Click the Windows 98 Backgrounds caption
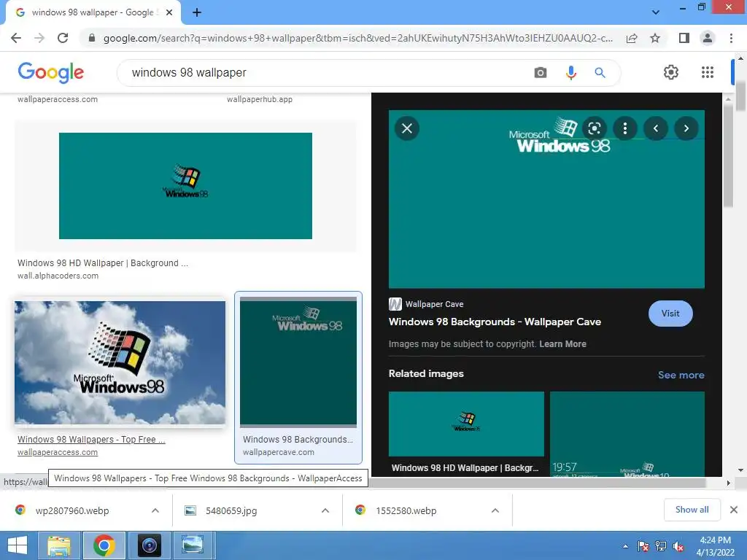The height and width of the screenshot is (560, 747). (x=298, y=440)
